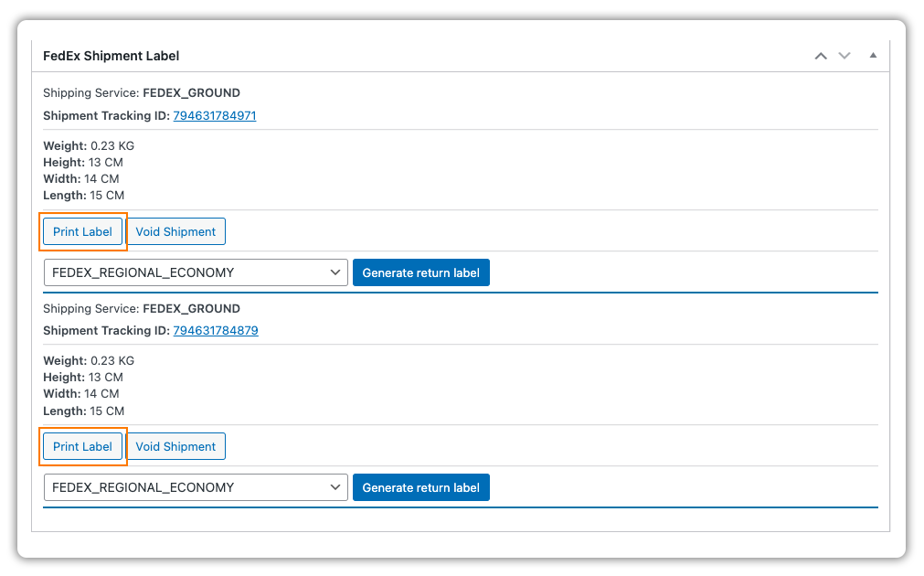Viewport: 924px width, 576px height.
Task: Click the FedEx Shipment Label panel title
Action: [111, 56]
